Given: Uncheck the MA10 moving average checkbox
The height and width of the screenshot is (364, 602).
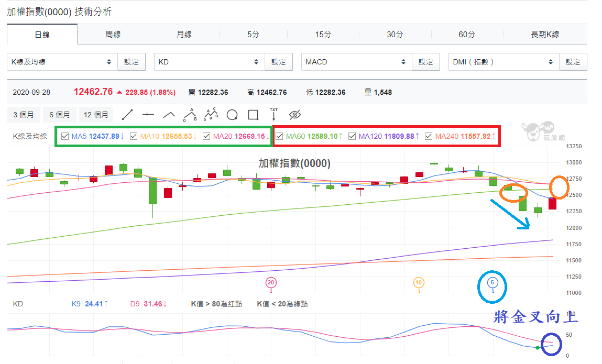Looking at the screenshot, I should tap(134, 136).
